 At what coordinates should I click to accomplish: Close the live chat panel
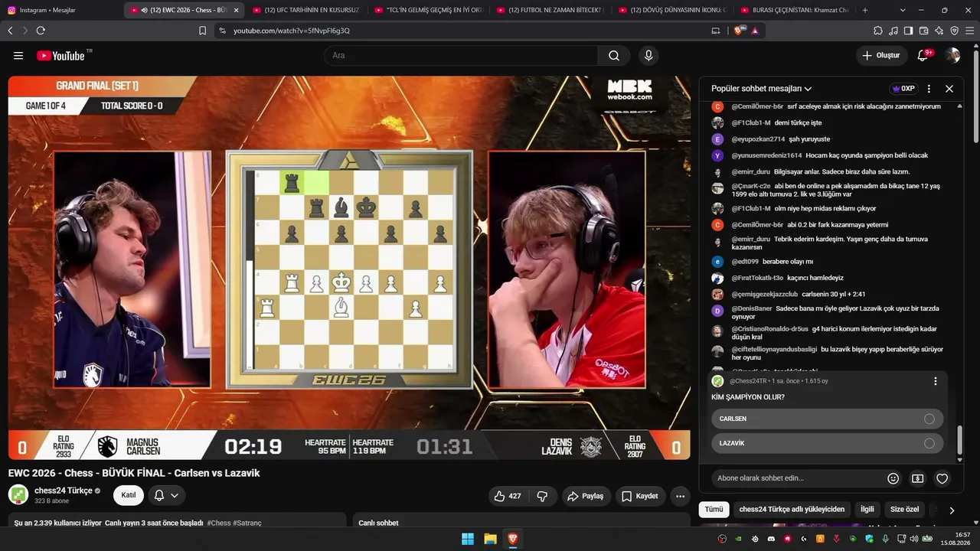tap(949, 89)
